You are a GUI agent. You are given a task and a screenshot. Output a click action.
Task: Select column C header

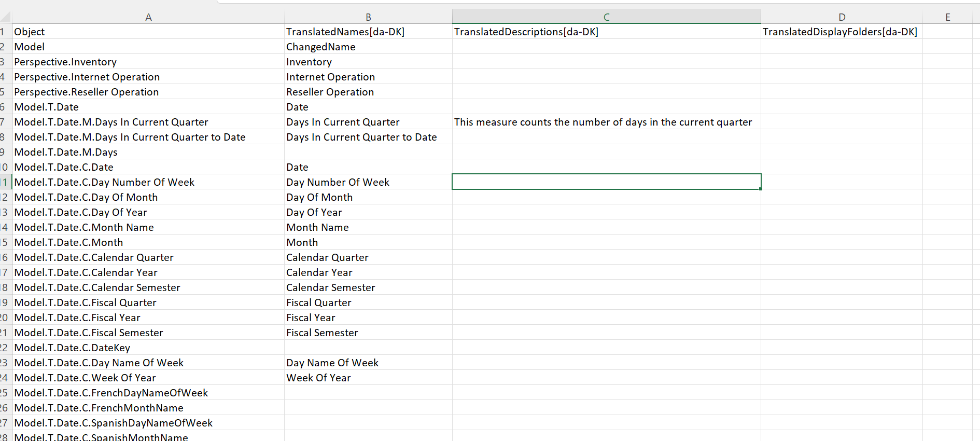click(606, 16)
